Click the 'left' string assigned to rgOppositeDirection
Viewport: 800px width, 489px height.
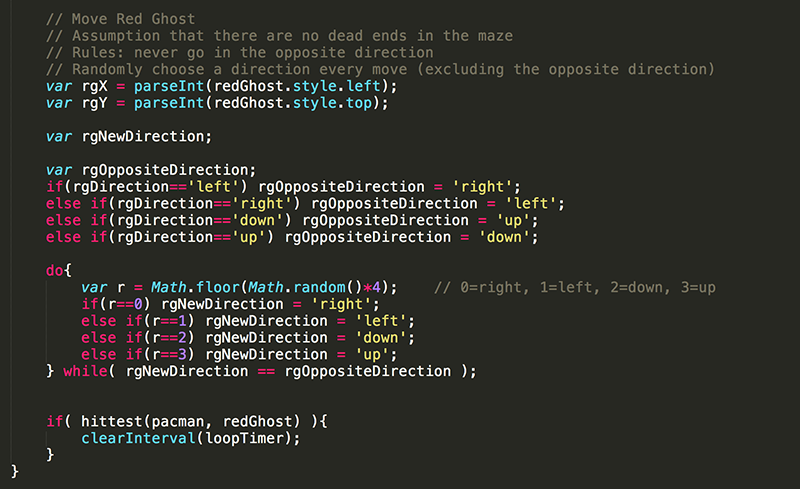[x=531, y=204]
